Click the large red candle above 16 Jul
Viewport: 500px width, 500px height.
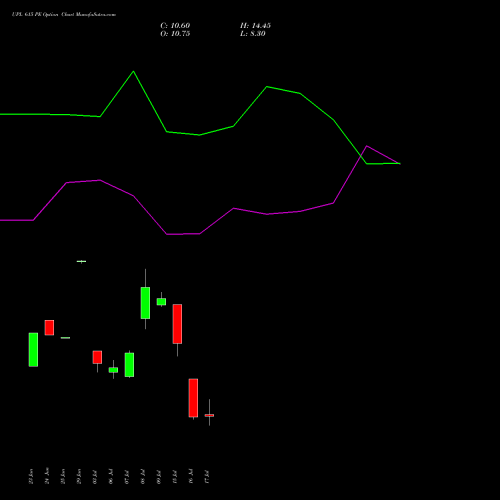[193, 398]
